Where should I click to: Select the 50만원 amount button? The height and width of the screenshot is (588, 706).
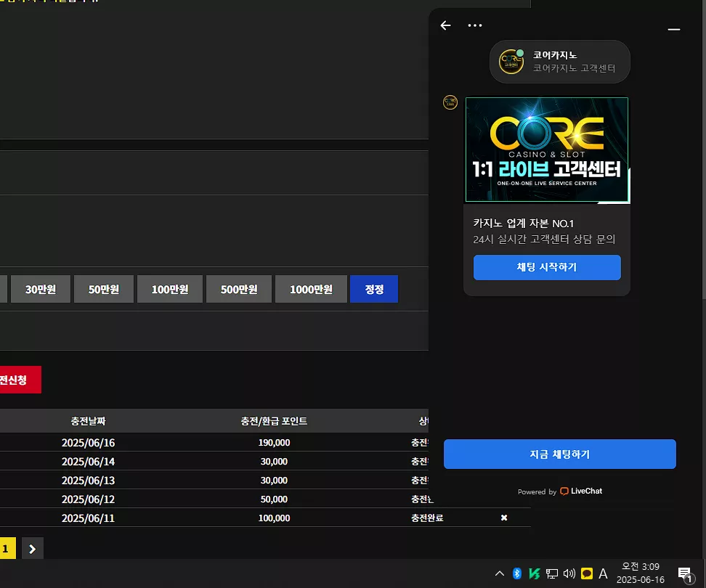[104, 289]
